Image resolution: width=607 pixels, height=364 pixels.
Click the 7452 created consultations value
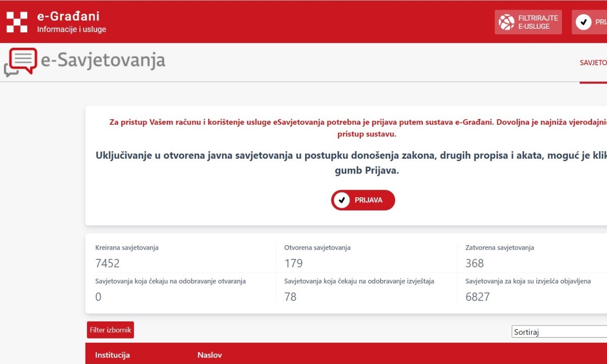tap(107, 263)
